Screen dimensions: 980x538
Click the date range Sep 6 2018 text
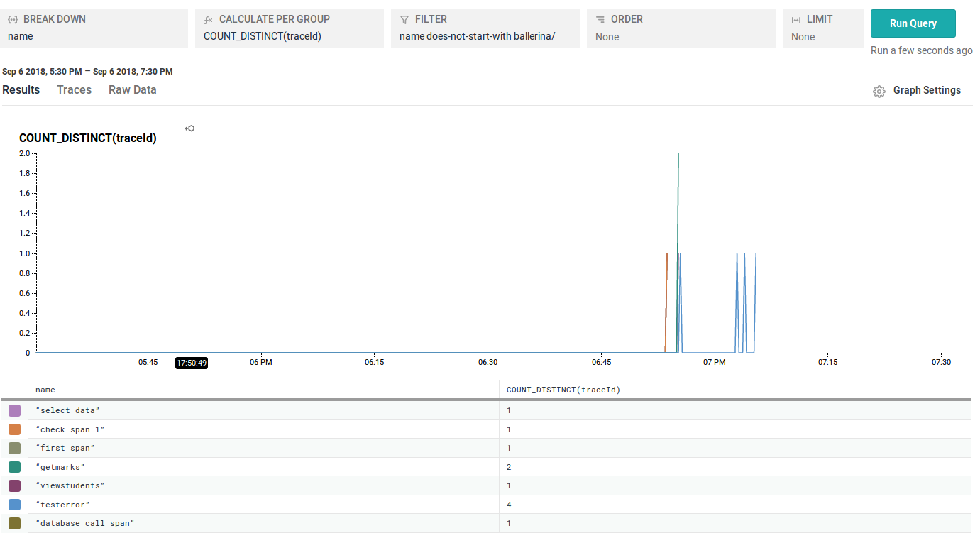87,72
